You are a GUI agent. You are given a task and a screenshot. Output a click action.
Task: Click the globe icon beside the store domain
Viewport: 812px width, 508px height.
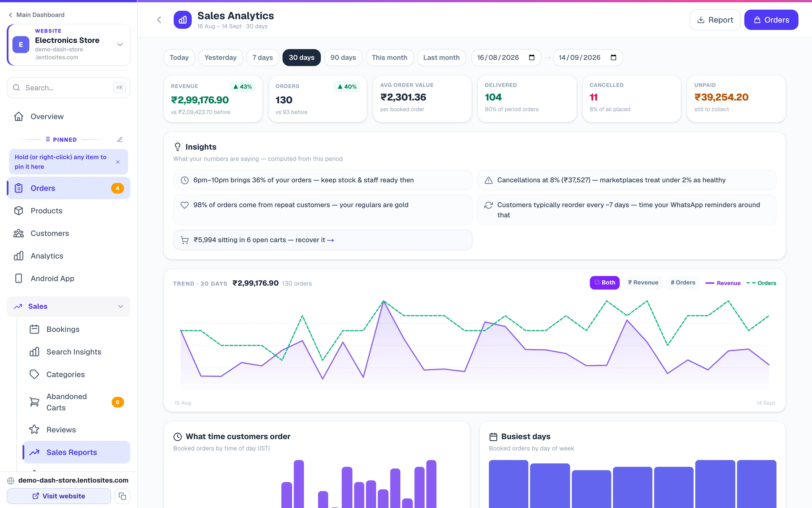point(11,480)
